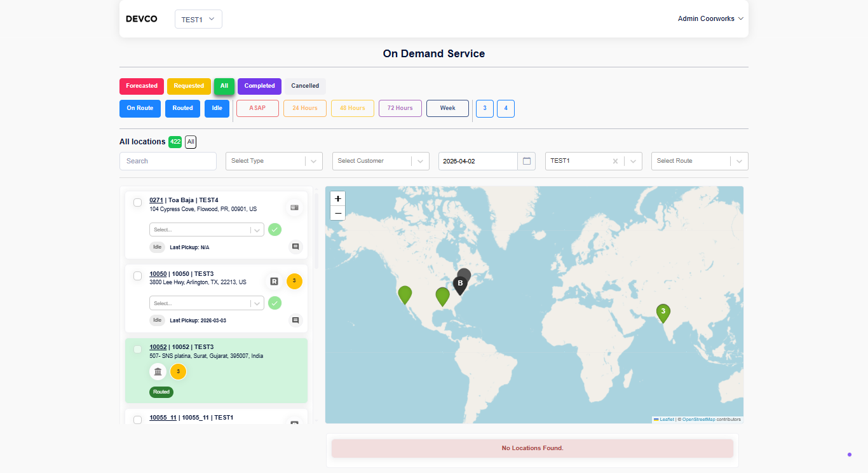Image resolution: width=868 pixels, height=473 pixels.
Task: Click the green checkmark confirm on location 10050
Action: pyautogui.click(x=275, y=303)
